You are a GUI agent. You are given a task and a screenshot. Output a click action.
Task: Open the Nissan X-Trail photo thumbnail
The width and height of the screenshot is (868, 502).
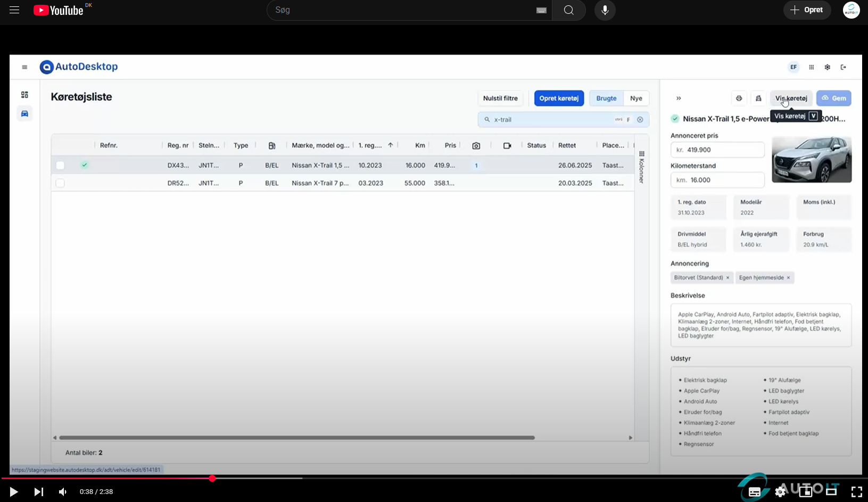(812, 160)
